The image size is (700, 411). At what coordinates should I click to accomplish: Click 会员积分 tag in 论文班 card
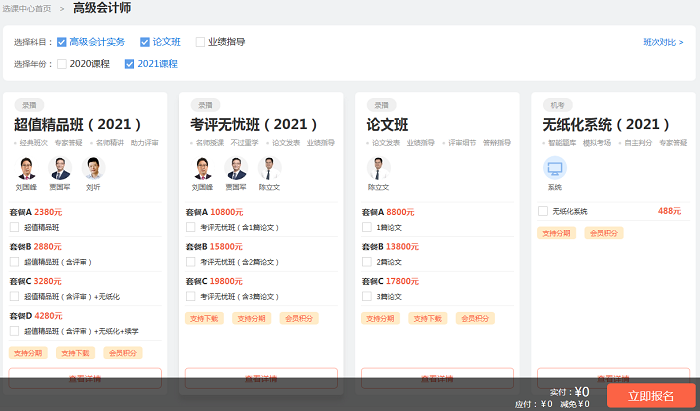[475, 318]
